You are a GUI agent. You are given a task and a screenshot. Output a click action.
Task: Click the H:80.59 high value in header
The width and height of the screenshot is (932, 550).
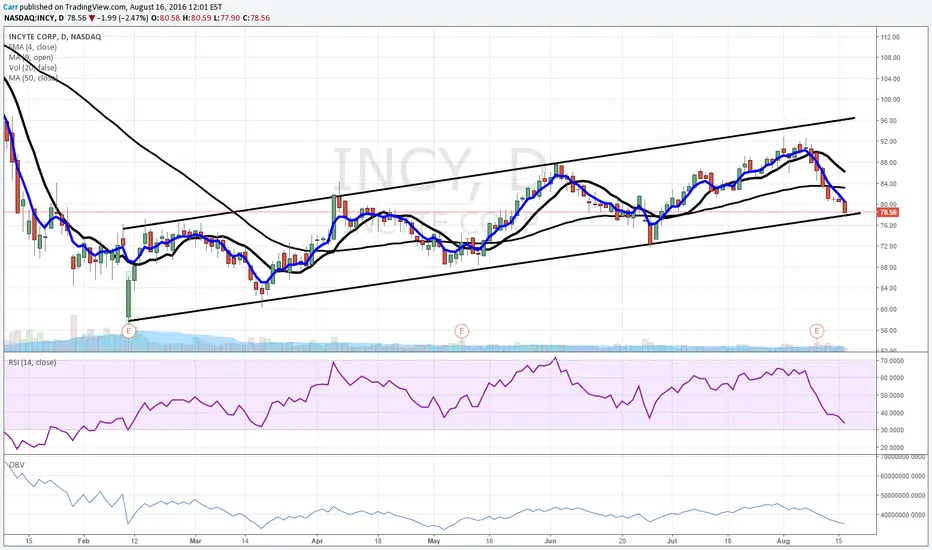pos(196,18)
